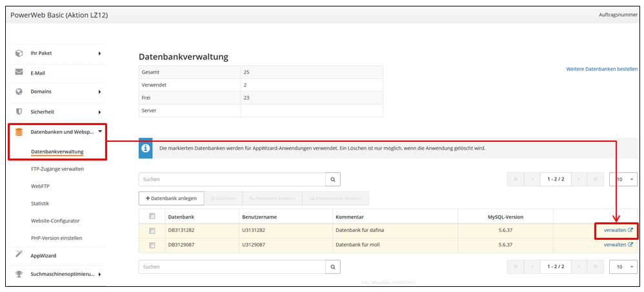This screenshot has width=644, height=292.
Task: Click the upper Suchen input field
Action: (x=232, y=179)
